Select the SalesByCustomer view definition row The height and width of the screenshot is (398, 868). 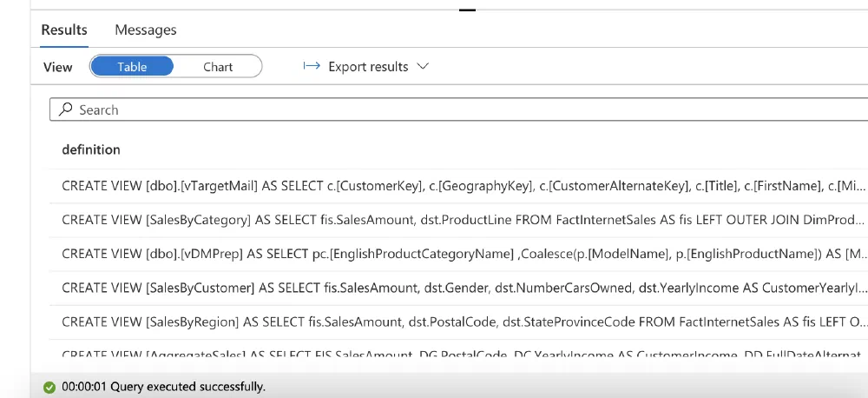pyautogui.click(x=458, y=288)
